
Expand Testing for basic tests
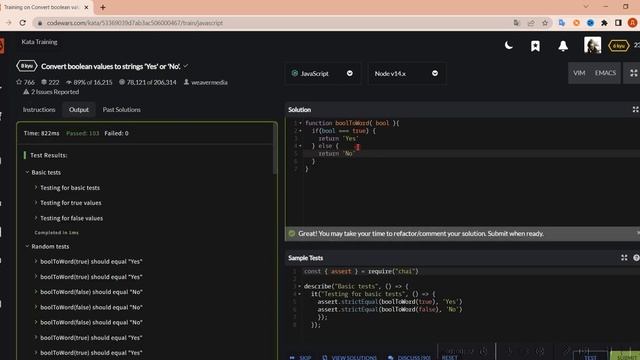(x=36, y=187)
